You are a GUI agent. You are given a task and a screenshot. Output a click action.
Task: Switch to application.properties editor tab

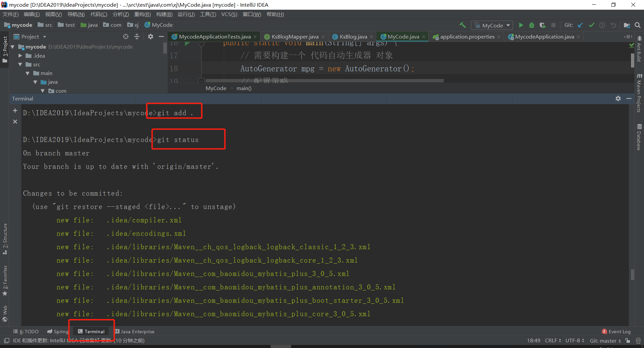467,37
